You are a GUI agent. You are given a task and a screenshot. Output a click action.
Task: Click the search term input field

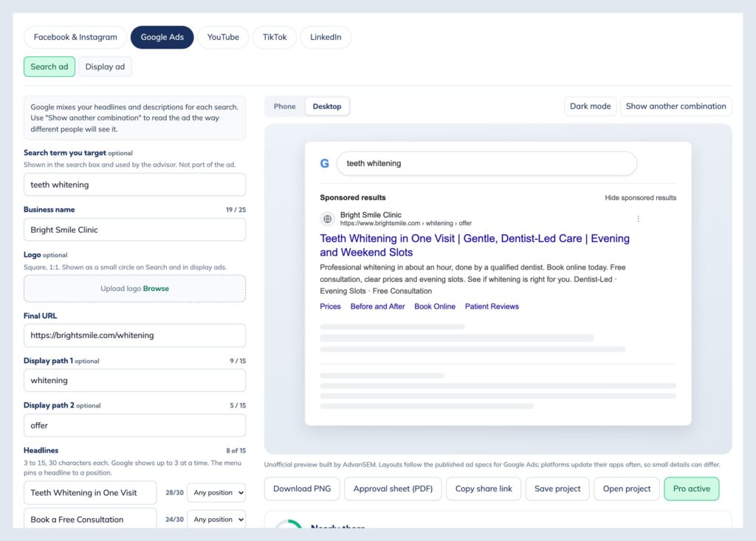tap(134, 185)
